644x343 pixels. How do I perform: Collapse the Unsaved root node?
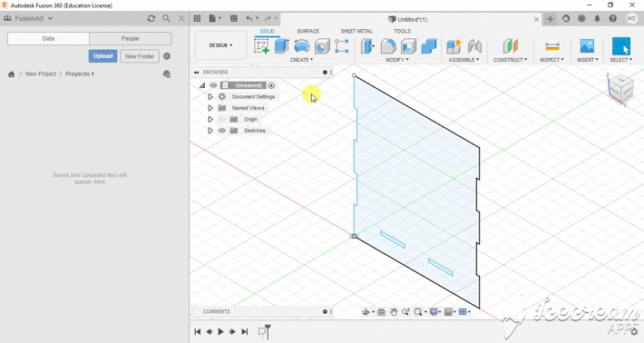click(202, 85)
